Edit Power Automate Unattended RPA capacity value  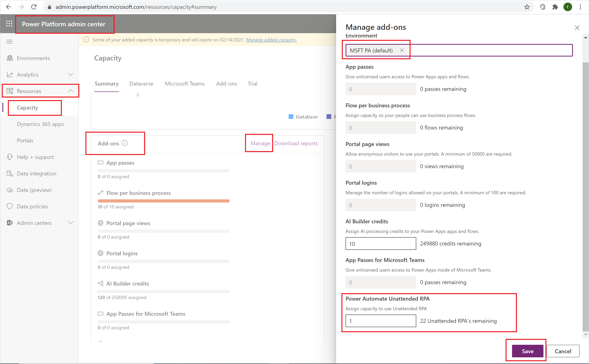(x=380, y=321)
